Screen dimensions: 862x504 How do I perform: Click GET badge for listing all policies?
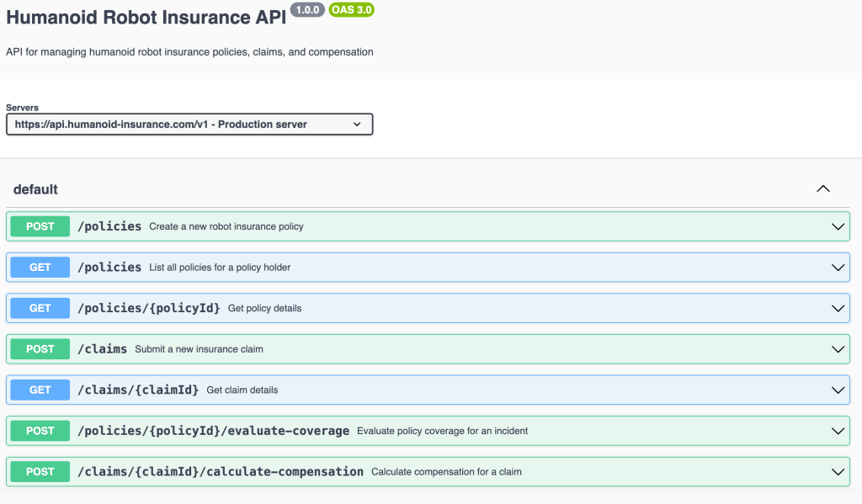[40, 268]
